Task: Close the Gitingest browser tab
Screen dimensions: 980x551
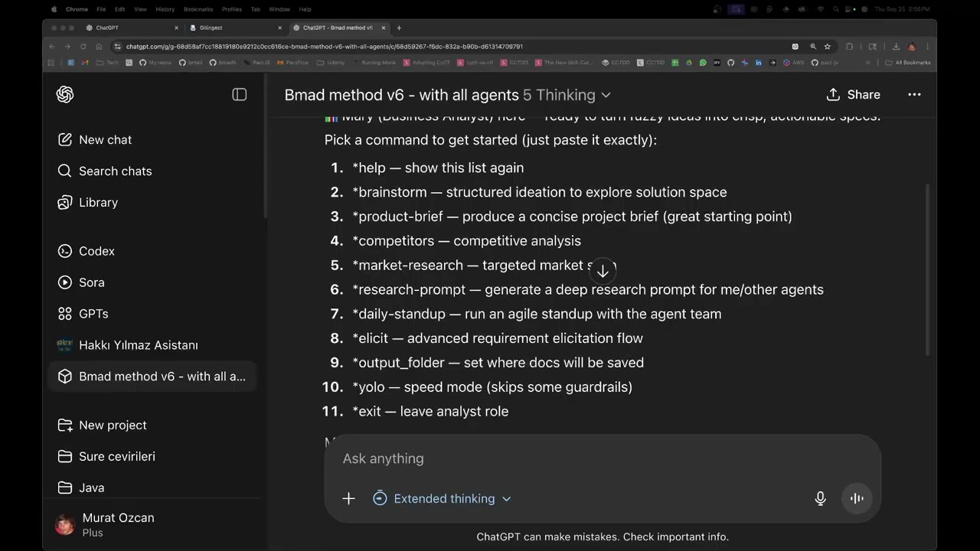Action: [x=279, y=28]
